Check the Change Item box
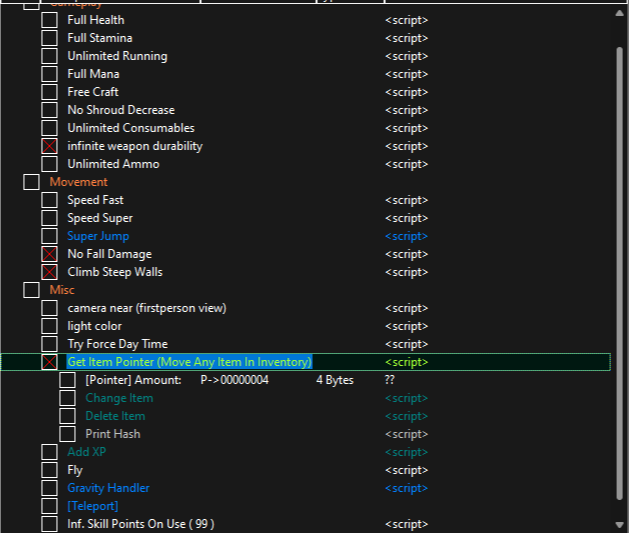 (67, 398)
